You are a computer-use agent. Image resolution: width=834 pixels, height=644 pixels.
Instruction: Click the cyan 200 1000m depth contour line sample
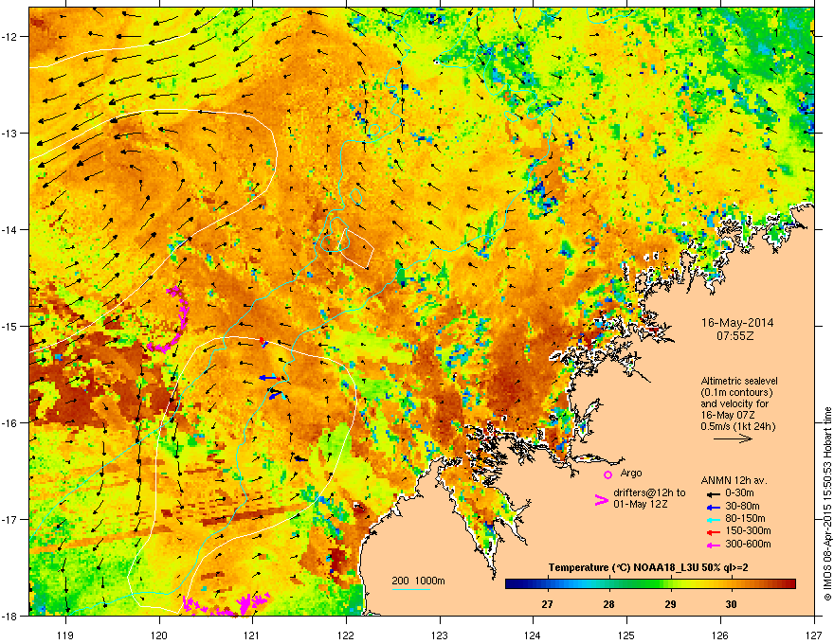tap(411, 590)
